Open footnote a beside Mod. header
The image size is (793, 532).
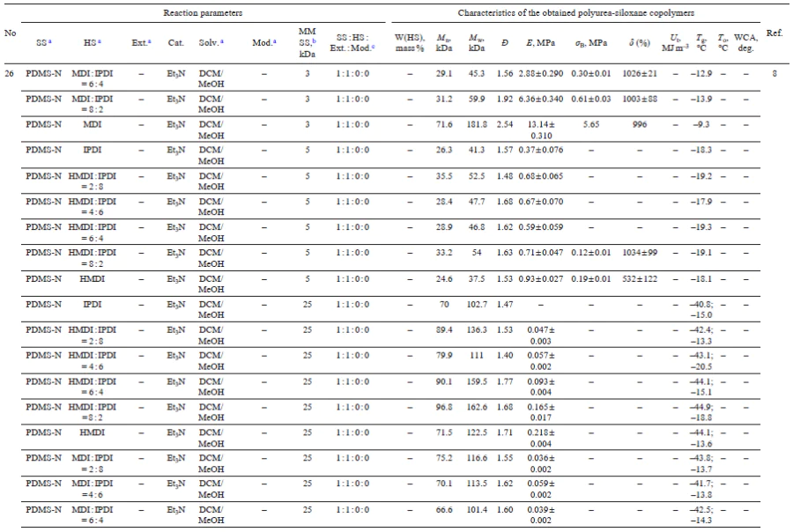point(275,41)
